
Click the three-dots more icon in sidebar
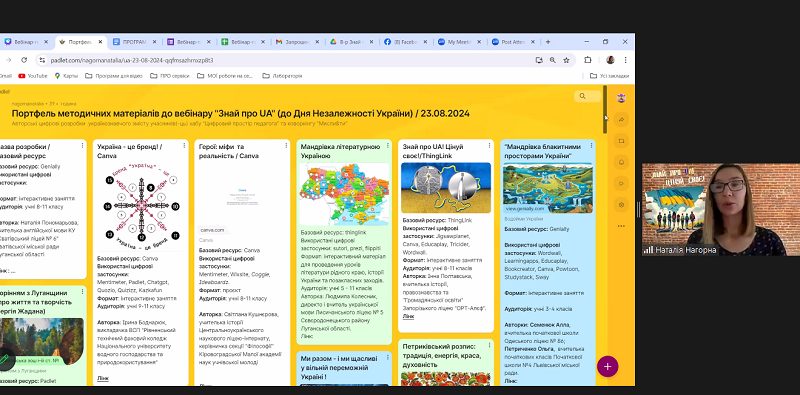point(621,226)
